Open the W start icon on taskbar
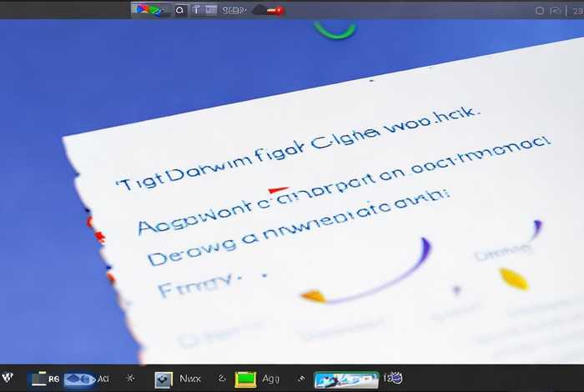 8,379
